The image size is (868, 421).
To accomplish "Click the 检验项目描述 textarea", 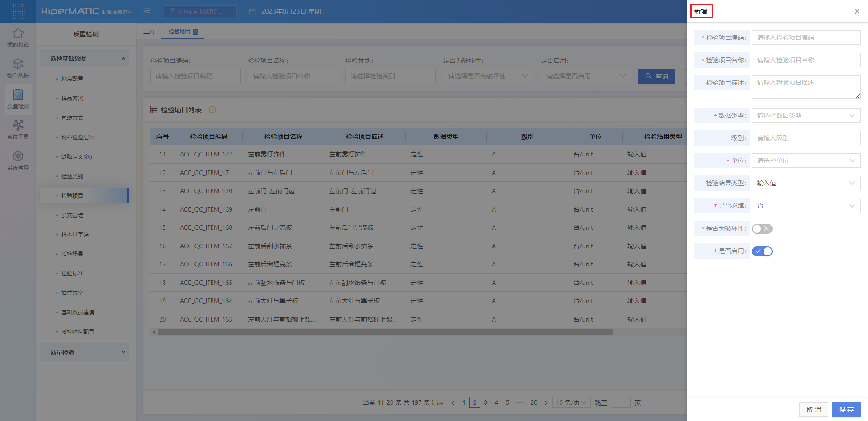I will (x=806, y=87).
